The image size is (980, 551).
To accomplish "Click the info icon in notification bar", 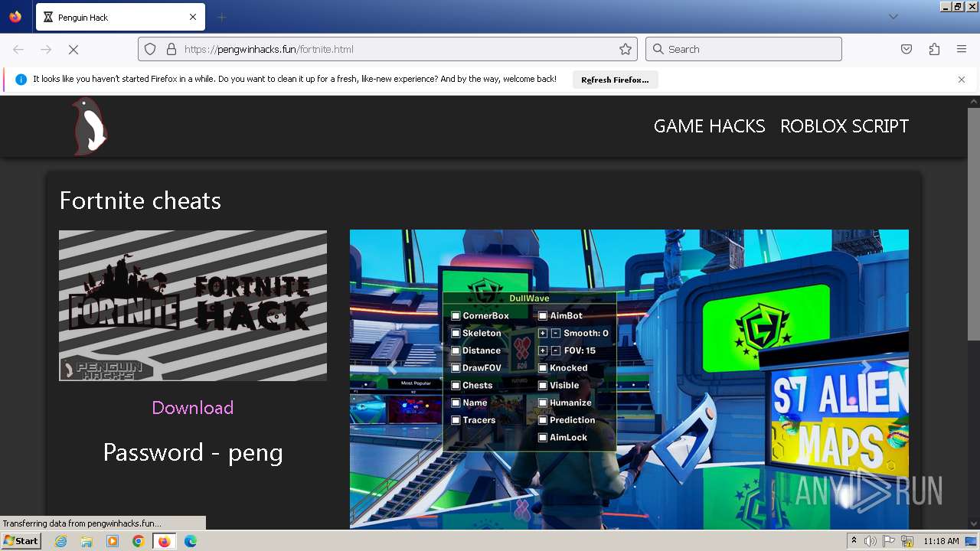I will 21,80.
